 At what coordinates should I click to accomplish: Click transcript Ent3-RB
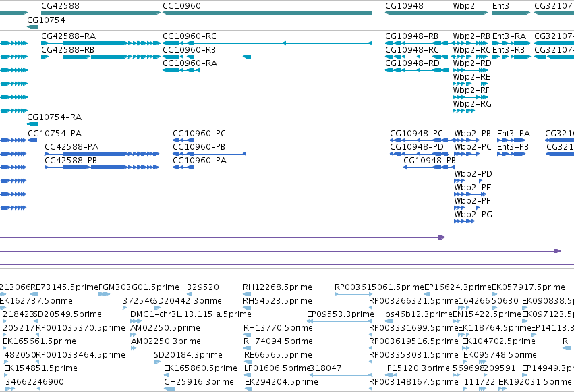[x=511, y=57]
